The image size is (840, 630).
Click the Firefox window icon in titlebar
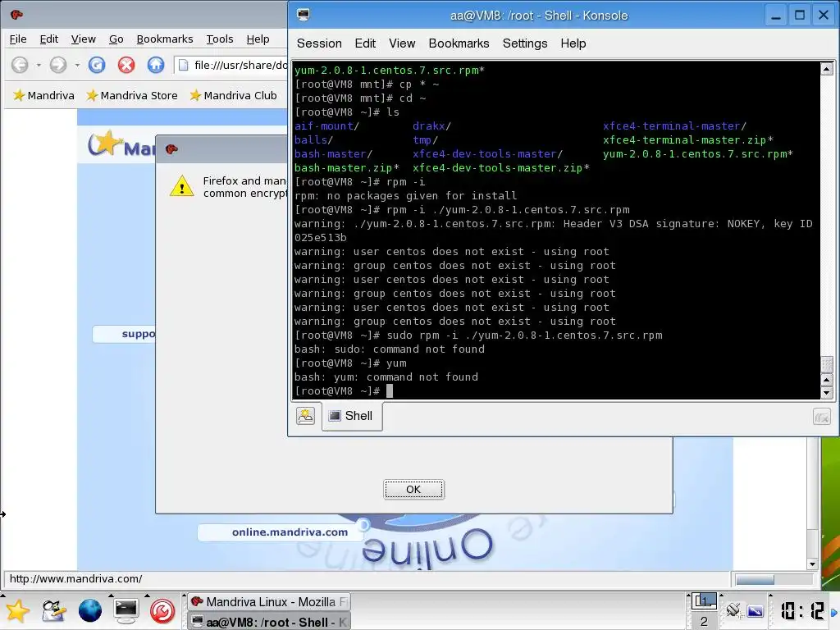16,15
